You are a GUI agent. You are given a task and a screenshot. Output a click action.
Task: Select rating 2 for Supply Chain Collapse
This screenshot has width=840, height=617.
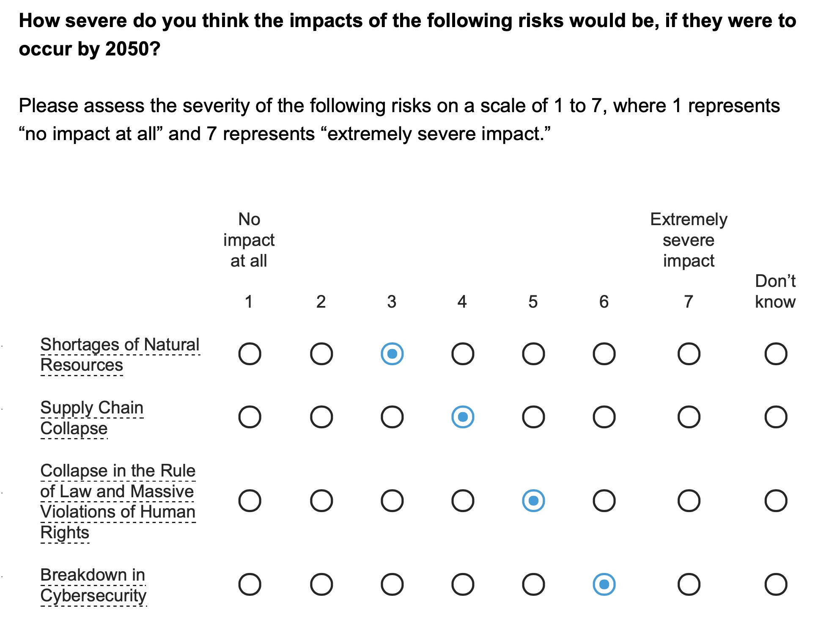pos(321,417)
